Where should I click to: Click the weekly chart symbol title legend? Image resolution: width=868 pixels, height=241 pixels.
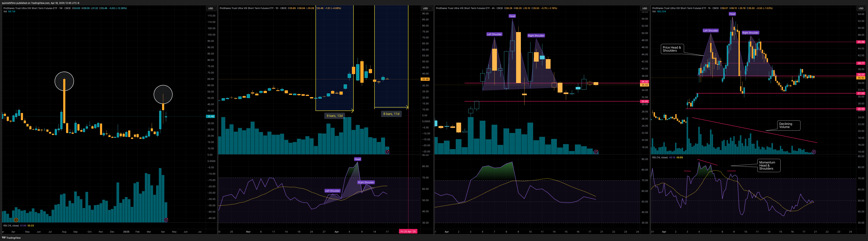tap(37, 8)
